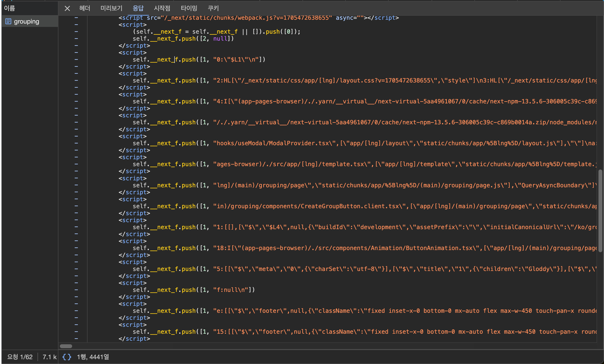Click the line with "0:\"$L1\"\n"
Viewport: 604px width, 364px height.
click(199, 60)
